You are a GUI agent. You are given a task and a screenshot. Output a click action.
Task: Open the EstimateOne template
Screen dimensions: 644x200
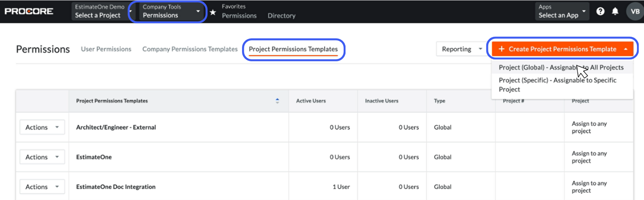tap(94, 157)
